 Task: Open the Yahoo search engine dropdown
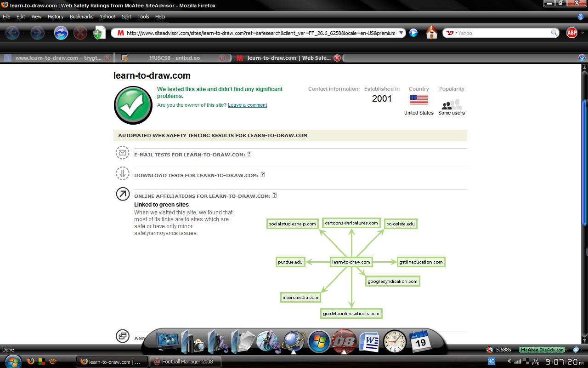(x=452, y=33)
